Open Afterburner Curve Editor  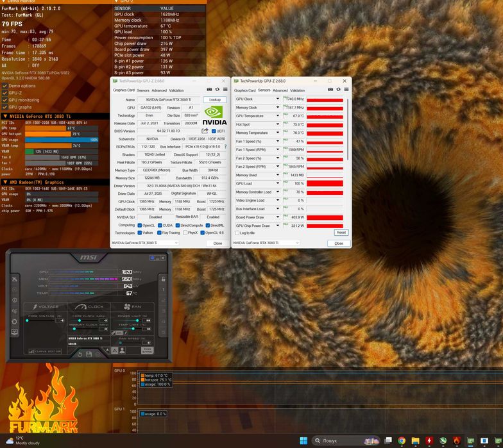pos(45,351)
